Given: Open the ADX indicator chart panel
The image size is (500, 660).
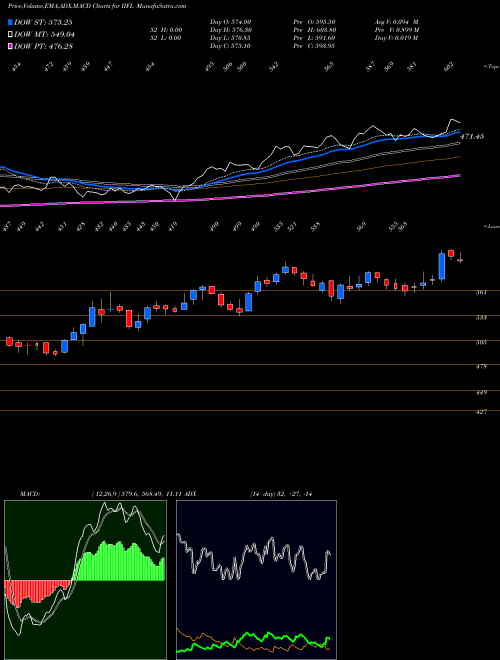Looking at the screenshot, I should coord(256,580).
